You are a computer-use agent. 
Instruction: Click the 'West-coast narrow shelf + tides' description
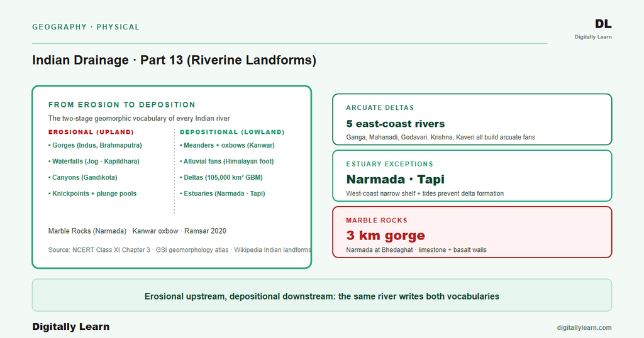(x=425, y=194)
